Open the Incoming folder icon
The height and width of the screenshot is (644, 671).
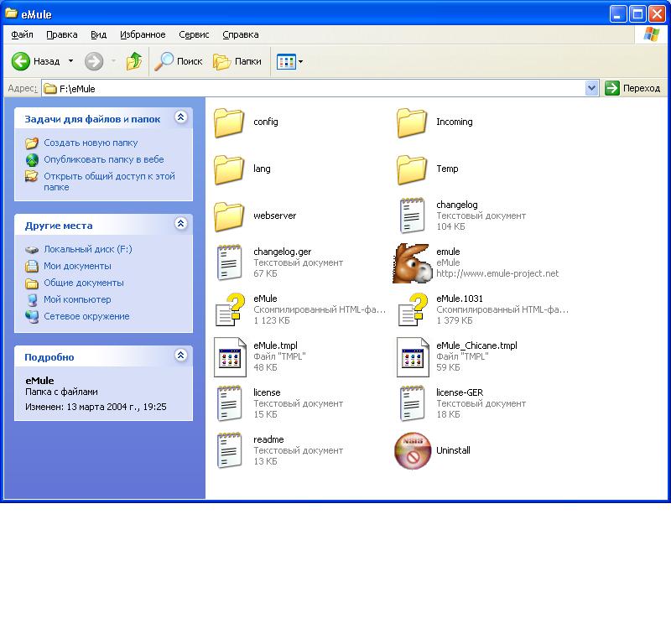point(412,122)
